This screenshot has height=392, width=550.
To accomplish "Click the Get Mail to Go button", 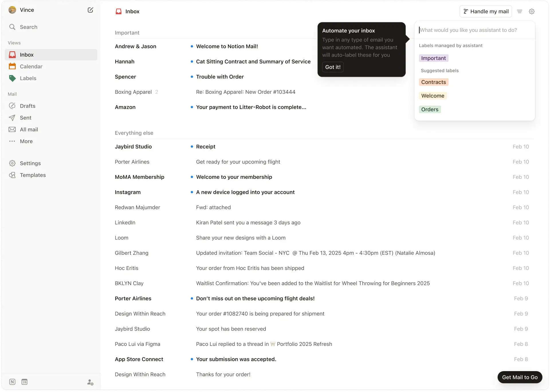I will pyautogui.click(x=520, y=377).
